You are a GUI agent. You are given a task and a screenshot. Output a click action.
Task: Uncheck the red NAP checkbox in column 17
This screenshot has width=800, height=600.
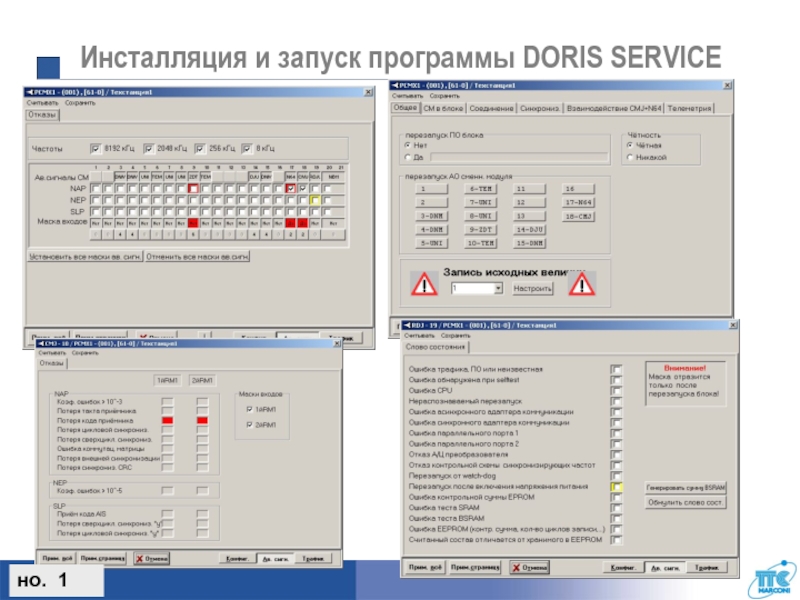290,189
